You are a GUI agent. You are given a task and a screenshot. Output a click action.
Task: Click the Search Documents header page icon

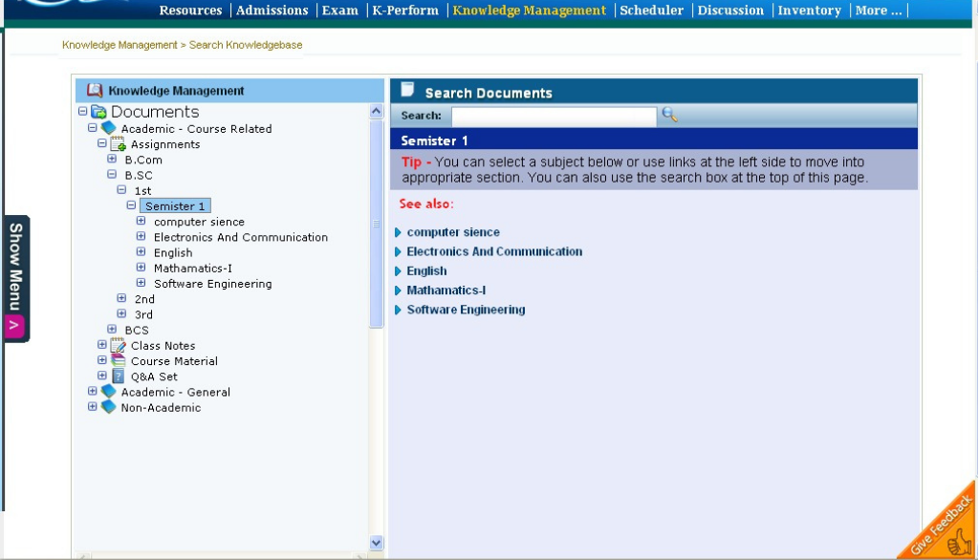point(407,90)
